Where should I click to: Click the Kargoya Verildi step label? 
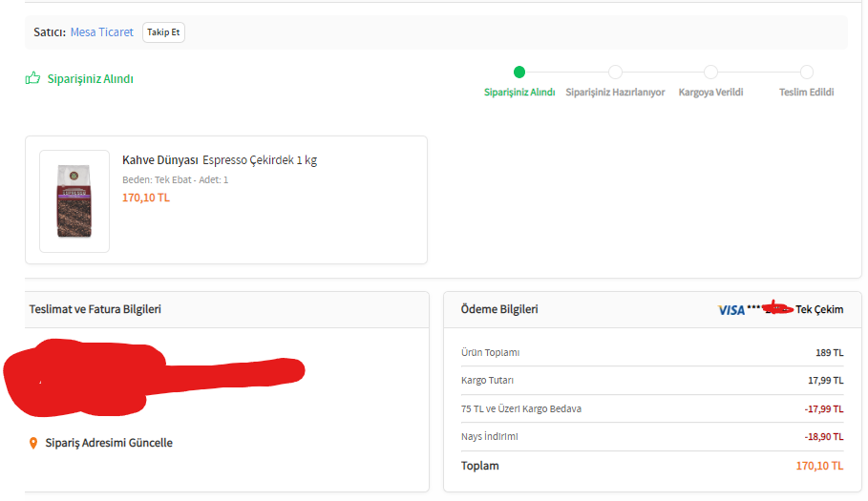pos(710,93)
